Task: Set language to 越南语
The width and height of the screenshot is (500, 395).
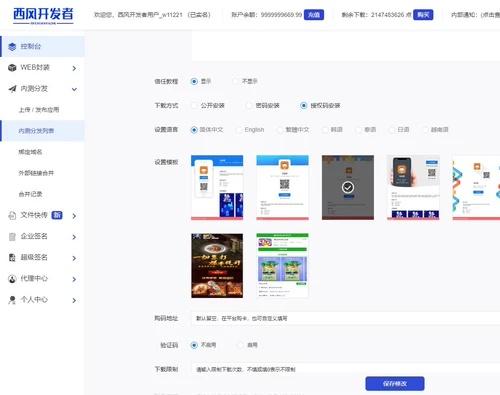Action: 425,130
